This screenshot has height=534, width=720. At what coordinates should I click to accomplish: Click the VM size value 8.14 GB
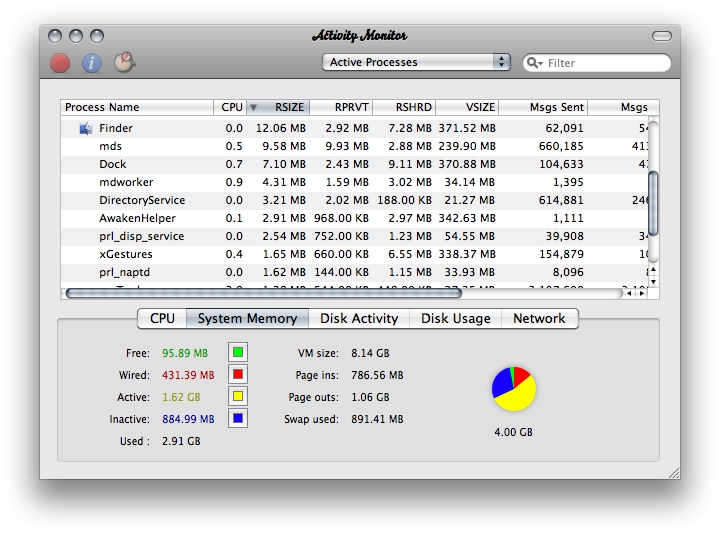click(371, 353)
